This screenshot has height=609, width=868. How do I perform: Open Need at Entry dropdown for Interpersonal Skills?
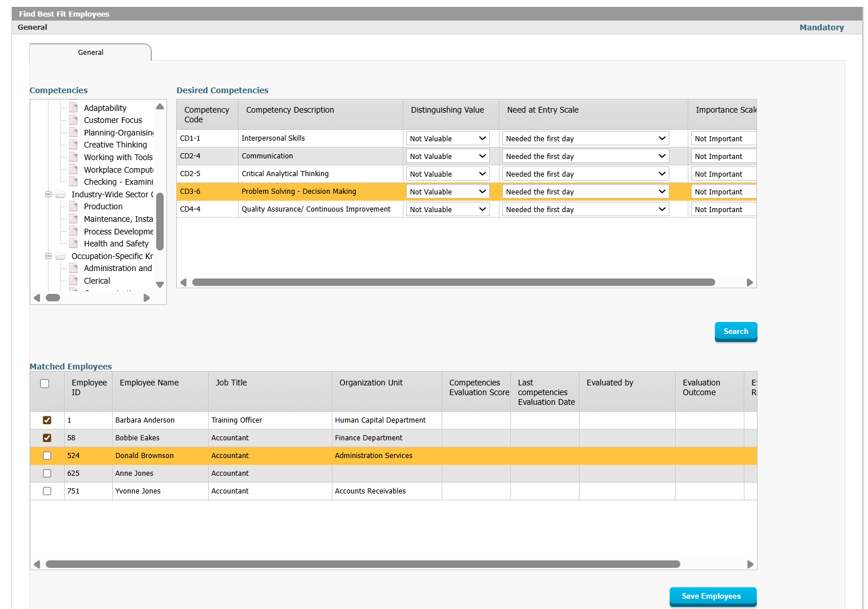pyautogui.click(x=586, y=138)
